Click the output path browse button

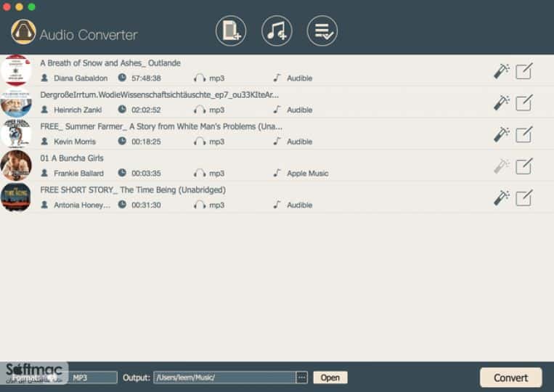tap(302, 377)
